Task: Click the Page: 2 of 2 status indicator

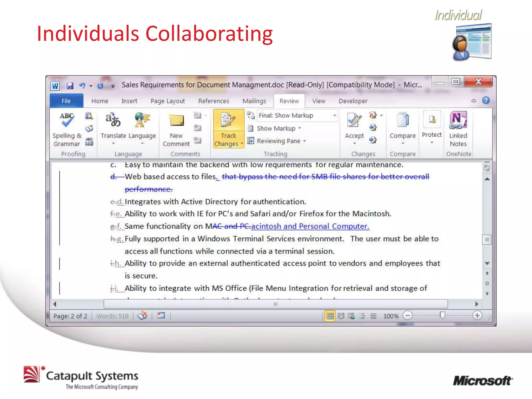Action: [70, 316]
